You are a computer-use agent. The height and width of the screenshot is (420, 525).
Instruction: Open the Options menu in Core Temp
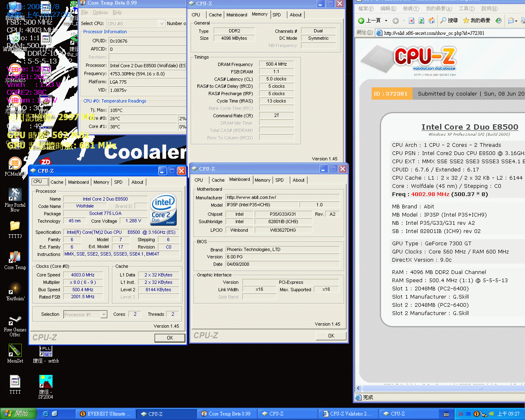pyautogui.click(x=100, y=12)
